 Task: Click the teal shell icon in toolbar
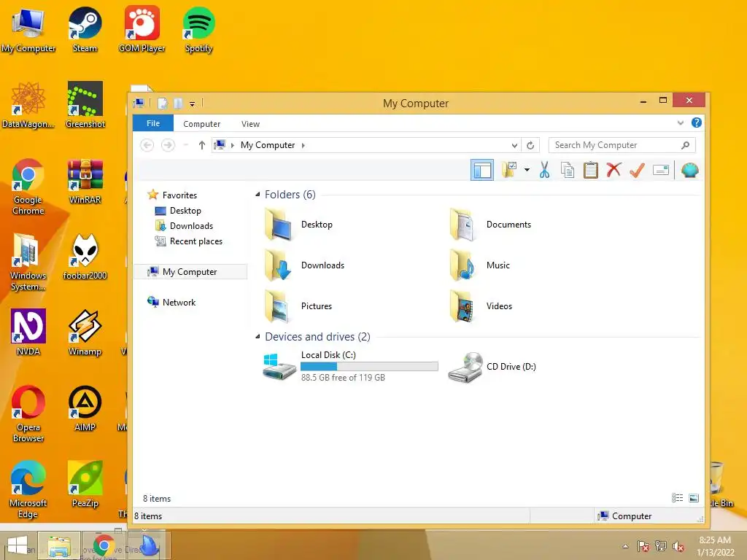click(x=689, y=170)
